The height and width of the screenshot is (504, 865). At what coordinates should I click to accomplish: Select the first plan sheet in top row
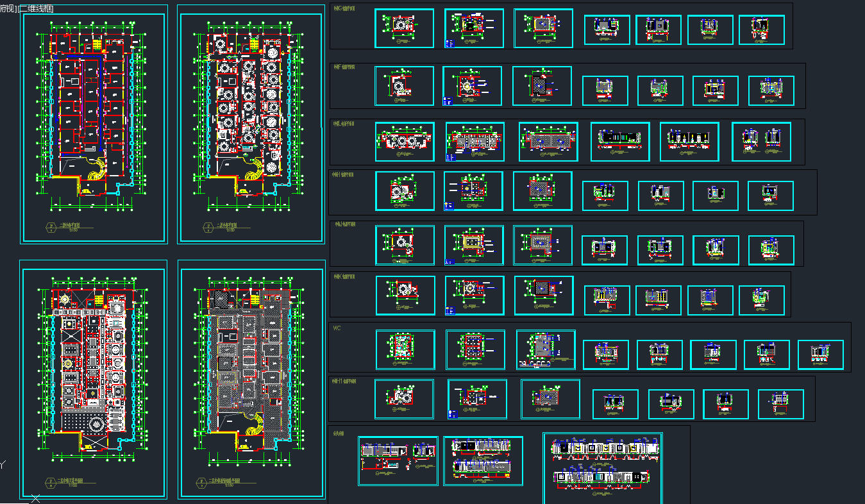404,28
